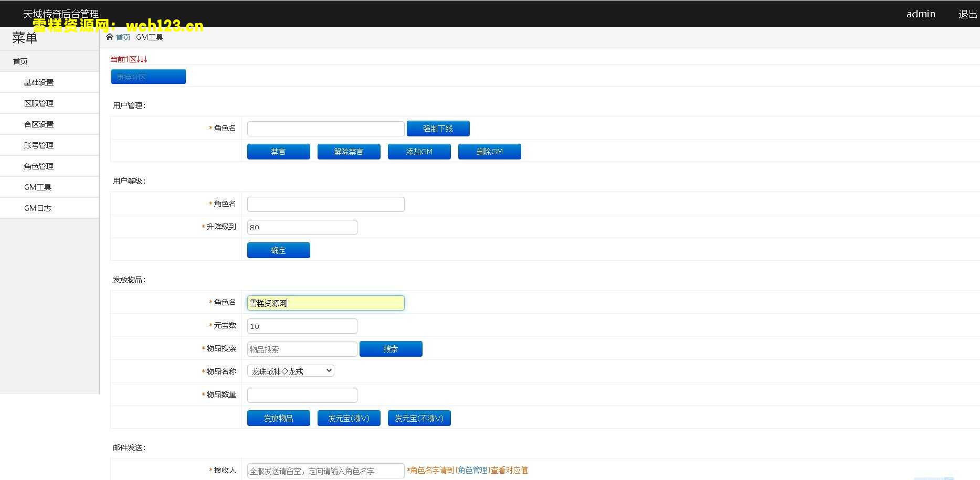The width and height of the screenshot is (980, 480).
Task: Click the 天域传奇后台管理 title
Action: (x=61, y=14)
